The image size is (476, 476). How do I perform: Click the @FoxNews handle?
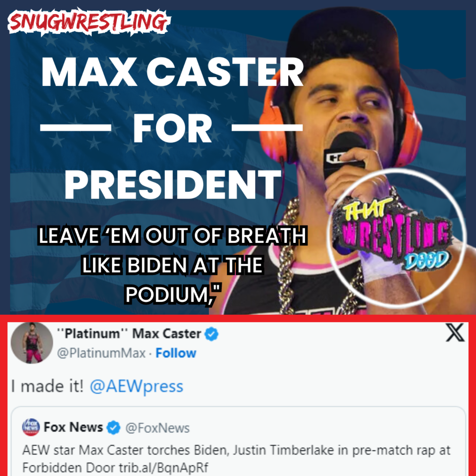pos(157,428)
